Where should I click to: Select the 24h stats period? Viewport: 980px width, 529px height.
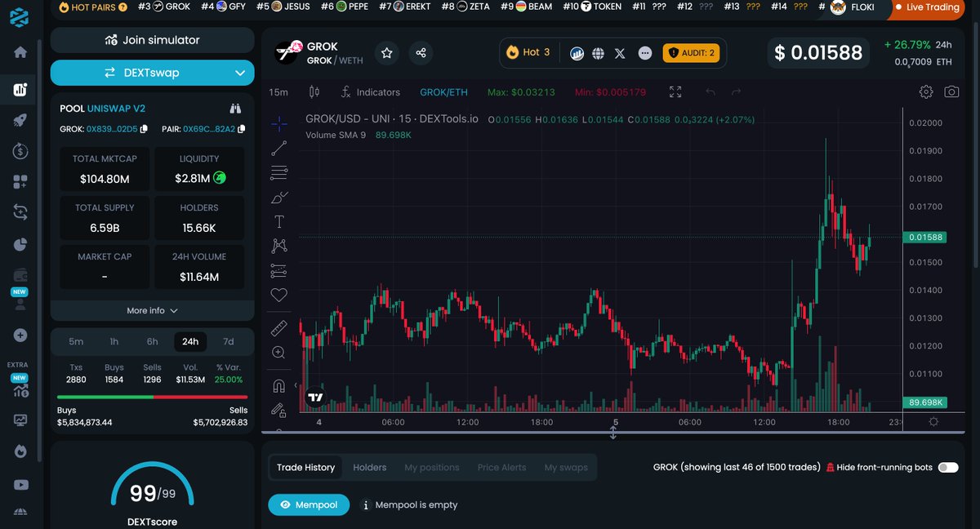coord(190,341)
